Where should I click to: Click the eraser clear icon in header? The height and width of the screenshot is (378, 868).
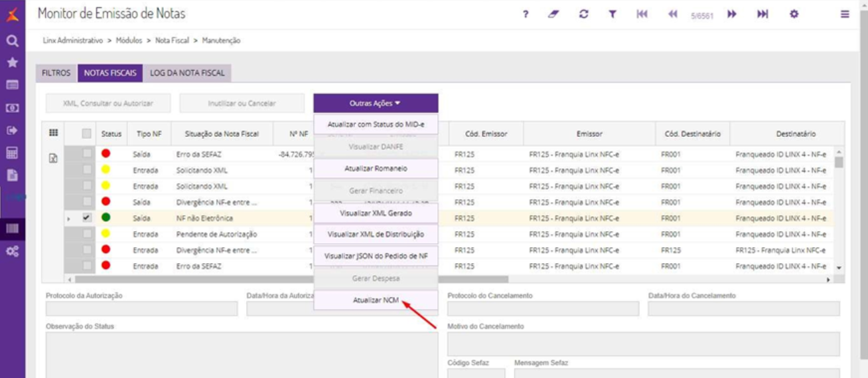554,14
